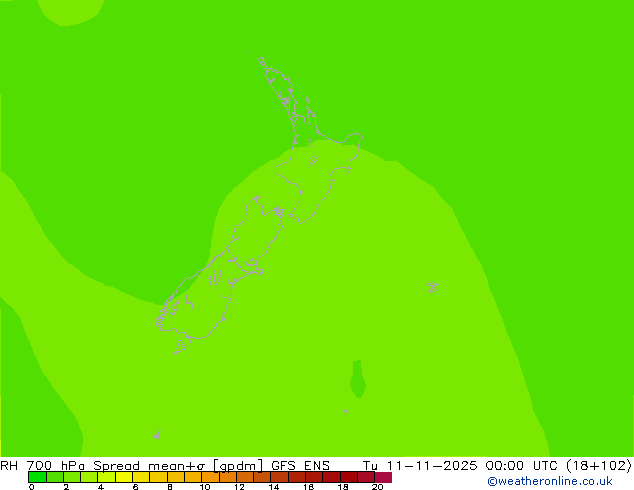The width and height of the screenshot is (634, 490).
Task: Click the bright green legend swatch above label 0
Action: (x=37, y=477)
